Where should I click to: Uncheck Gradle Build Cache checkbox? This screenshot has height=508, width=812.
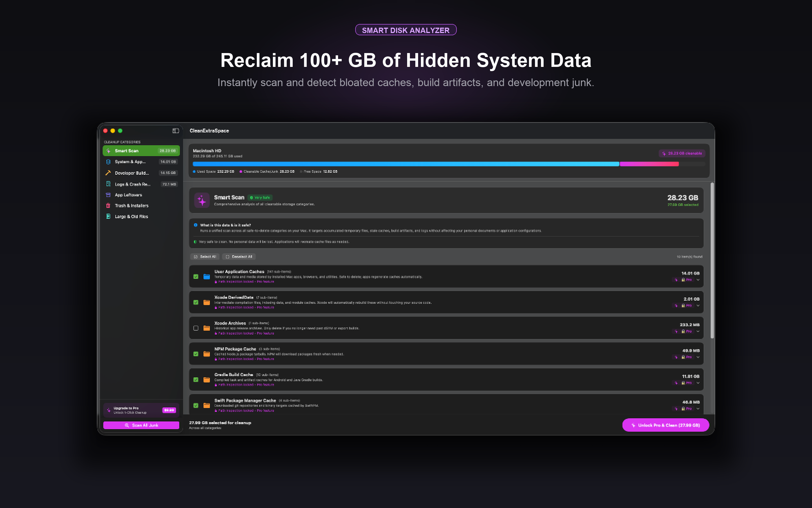pos(196,380)
